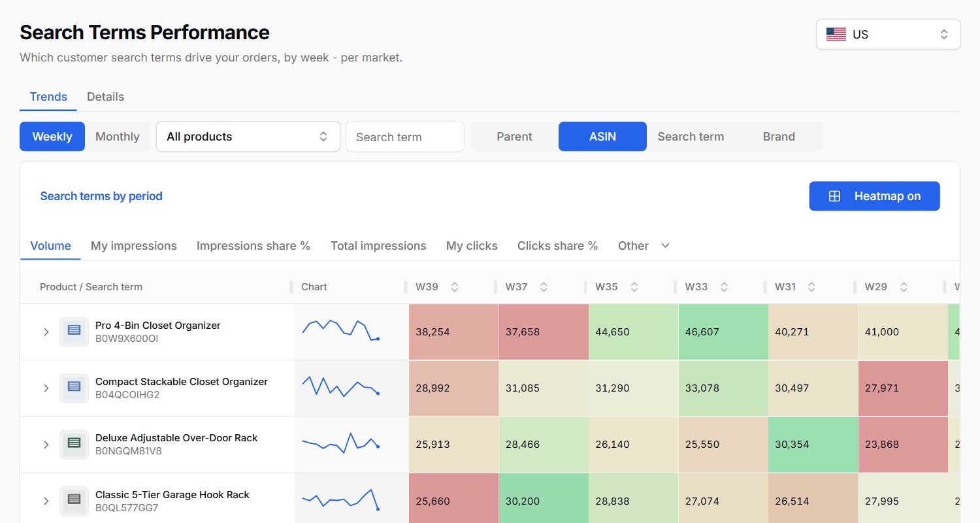Group results by Brand
Viewport: 980px width, 523px height.
point(779,137)
